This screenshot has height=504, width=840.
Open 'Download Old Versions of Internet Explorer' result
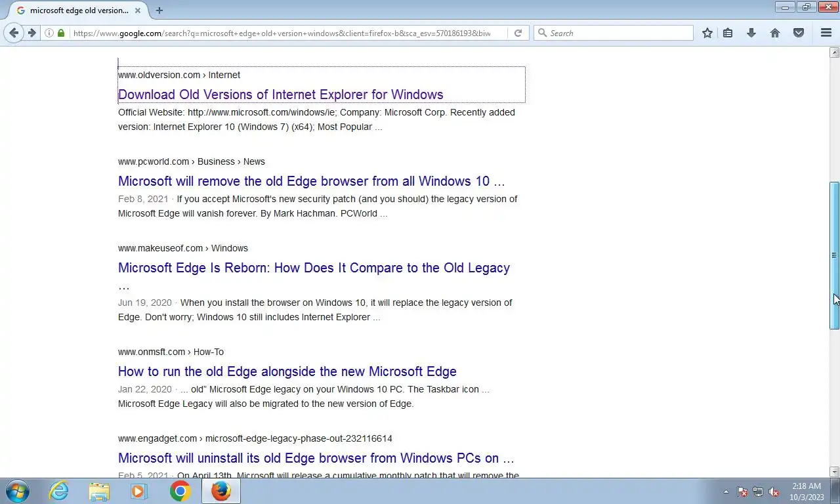281,94
